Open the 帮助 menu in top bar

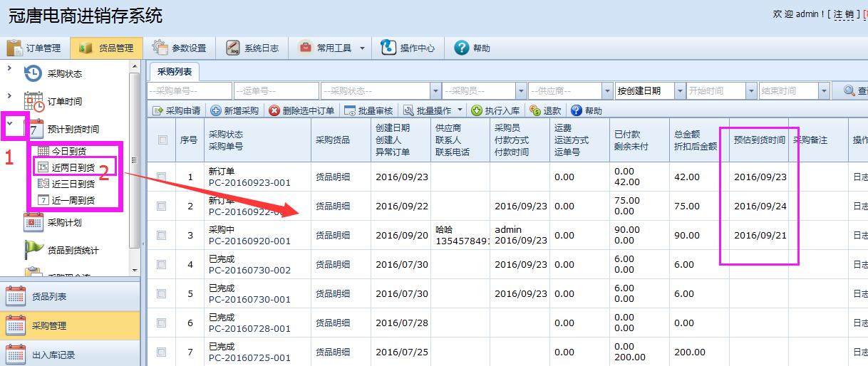point(472,48)
